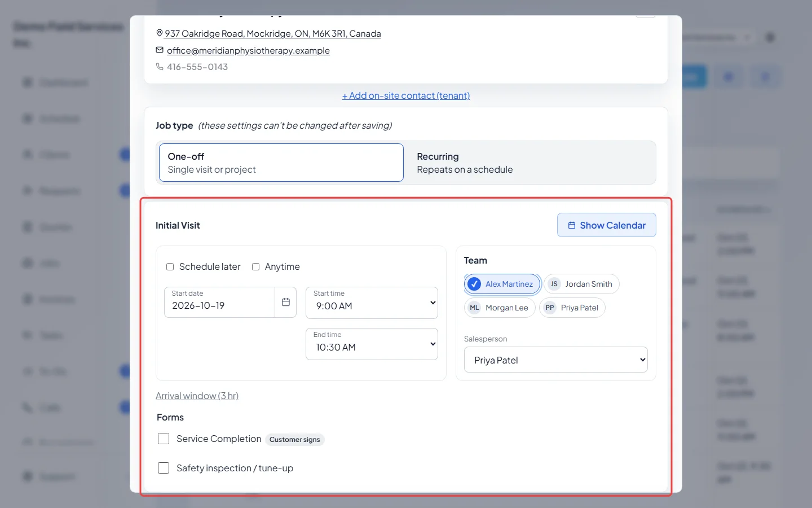Click the Customer signs badge
812x508 pixels.
[x=295, y=440]
